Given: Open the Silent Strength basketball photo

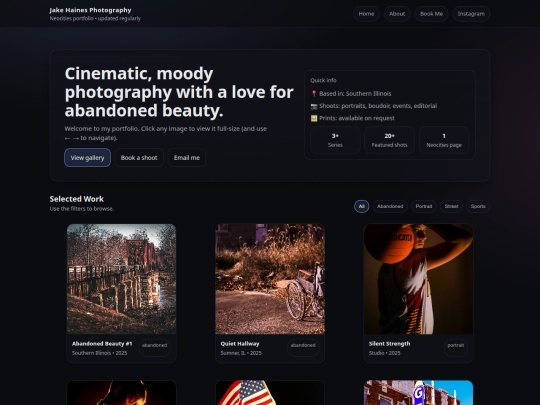Looking at the screenshot, I should (x=418, y=279).
